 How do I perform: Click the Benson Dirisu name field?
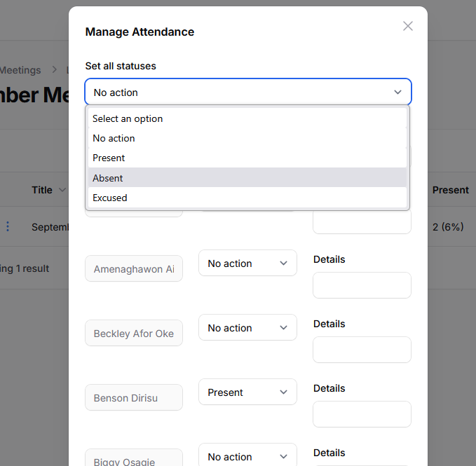[134, 398]
